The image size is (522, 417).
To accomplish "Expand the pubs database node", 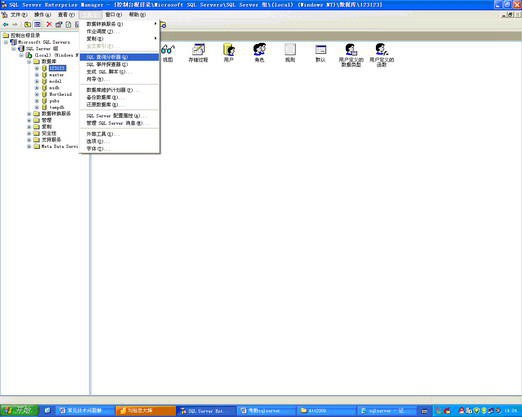I will tap(37, 101).
